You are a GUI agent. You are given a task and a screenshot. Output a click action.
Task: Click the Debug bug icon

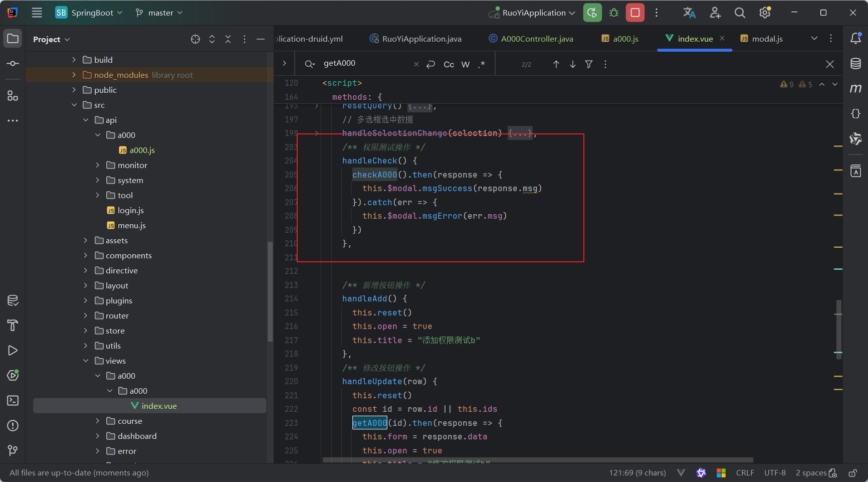click(x=614, y=13)
